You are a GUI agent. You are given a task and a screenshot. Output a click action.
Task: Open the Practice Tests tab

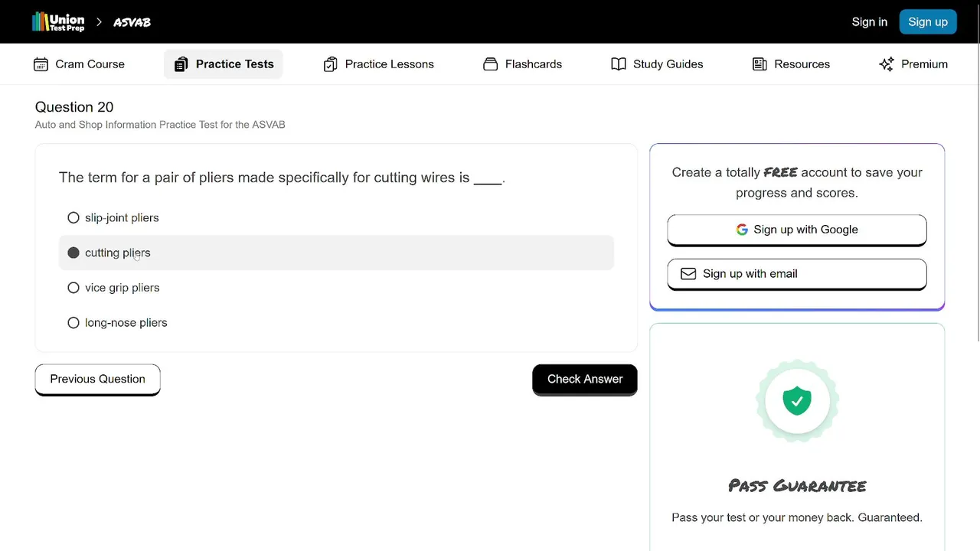tap(224, 64)
